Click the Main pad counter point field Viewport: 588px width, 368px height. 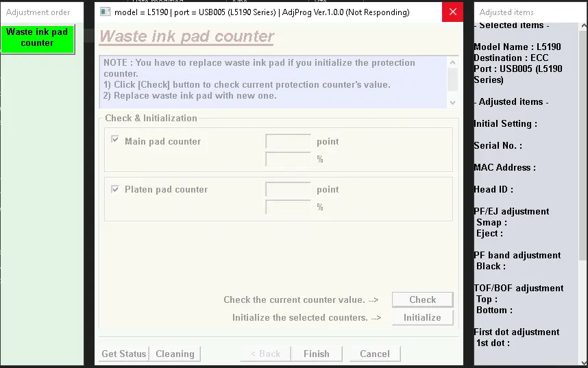click(x=288, y=141)
